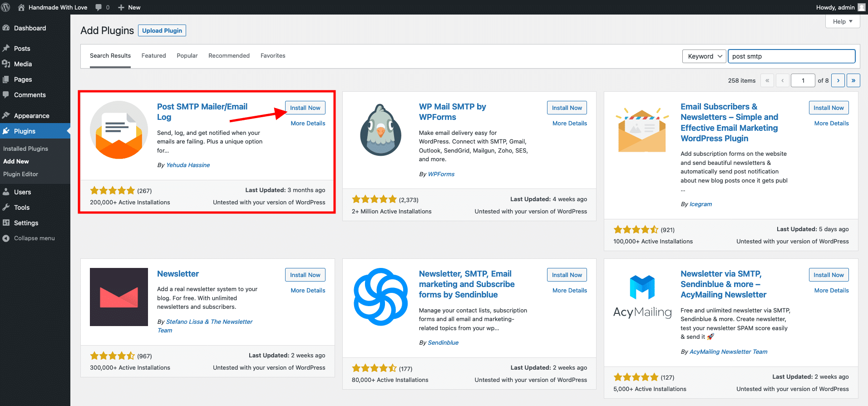Install AcyMailing Newsletter plugin

(x=829, y=275)
